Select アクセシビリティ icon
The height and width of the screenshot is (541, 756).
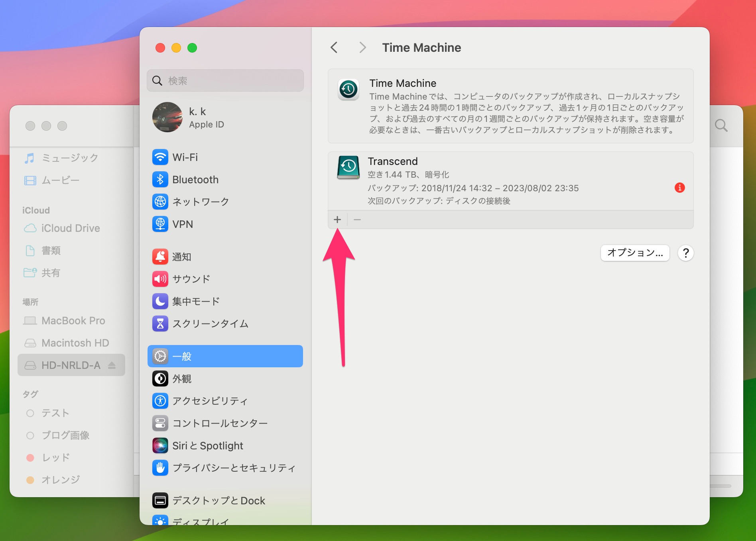click(x=160, y=401)
